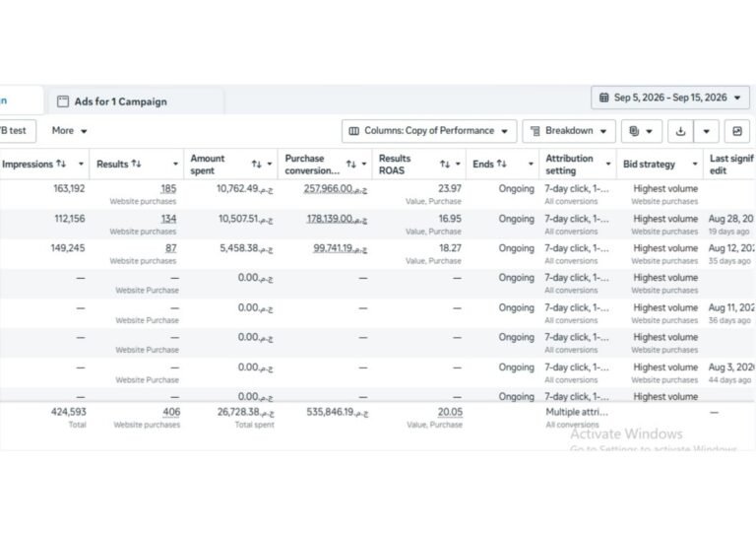The image size is (756, 535).
Task: Open Columns: Copy of Performance dropdown
Action: coord(428,131)
